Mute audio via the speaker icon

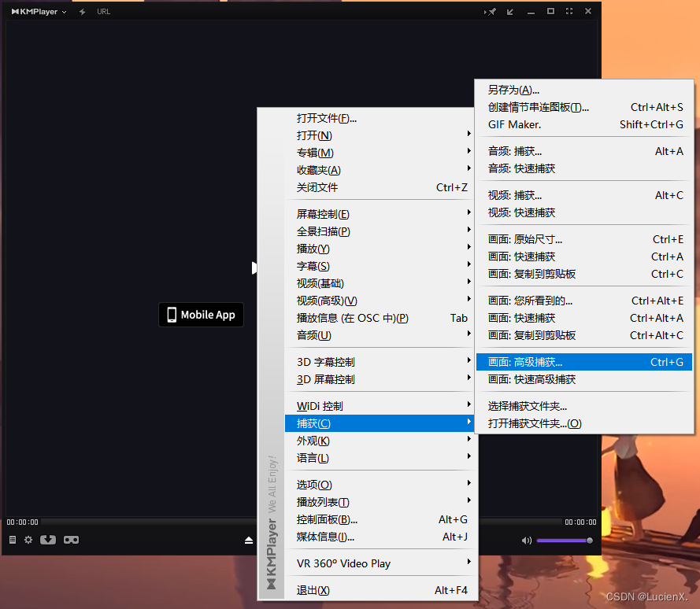526,541
